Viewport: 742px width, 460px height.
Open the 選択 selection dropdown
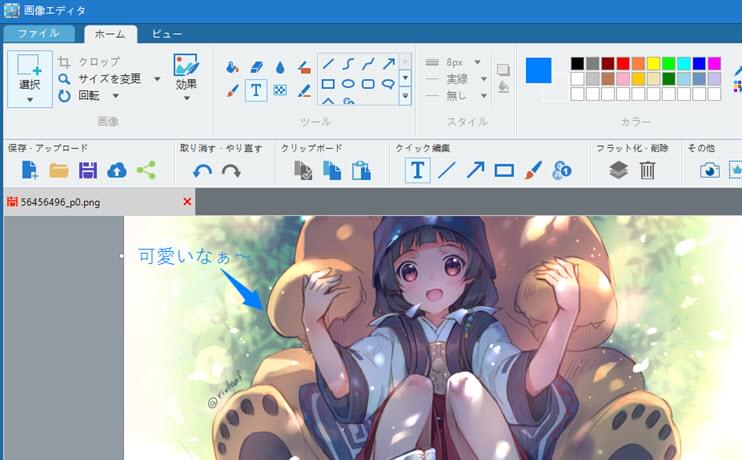[29, 99]
